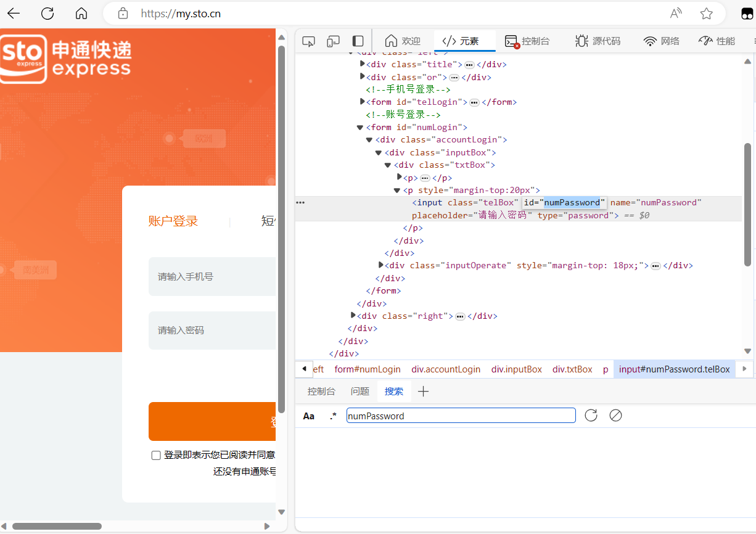Switch to drawer 控制台 tab
Viewport: 756px width, 534px height.
point(321,391)
